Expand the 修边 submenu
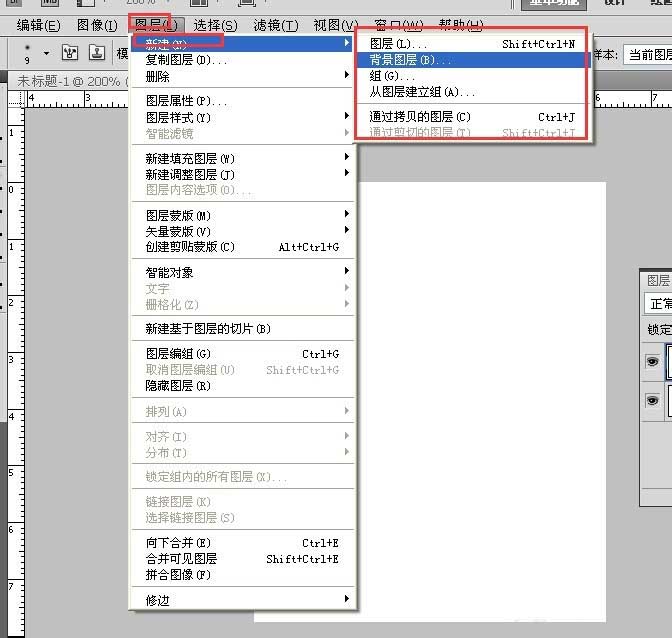The width and height of the screenshot is (672, 638). [242, 600]
